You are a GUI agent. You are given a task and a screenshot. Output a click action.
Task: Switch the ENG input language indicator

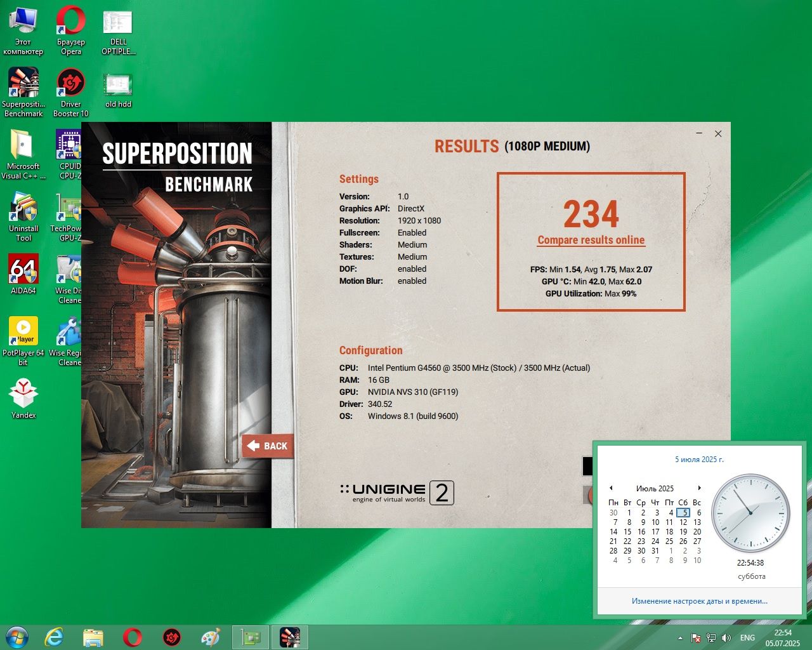coord(747,638)
